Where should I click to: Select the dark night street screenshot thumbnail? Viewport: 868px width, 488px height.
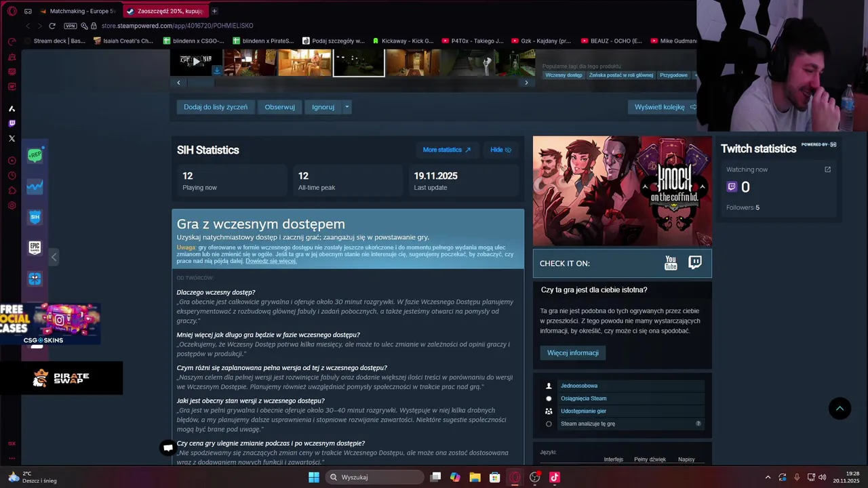pyautogui.click(x=359, y=62)
